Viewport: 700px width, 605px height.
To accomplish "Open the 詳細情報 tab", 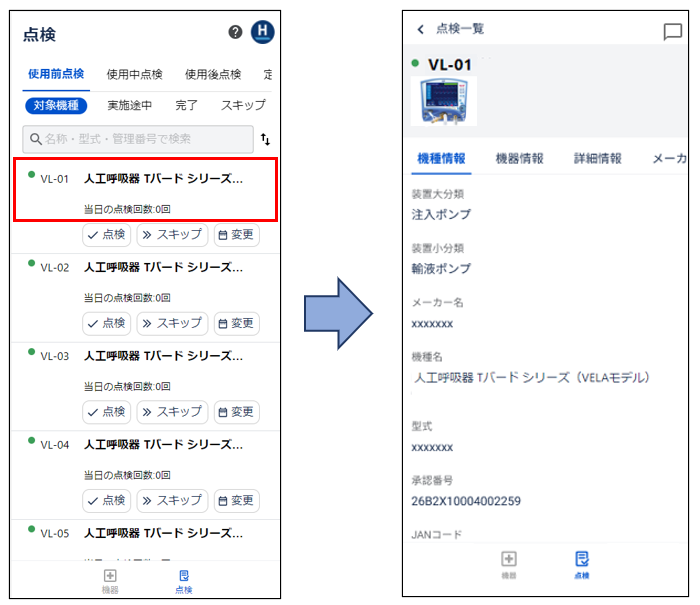I will (597, 159).
